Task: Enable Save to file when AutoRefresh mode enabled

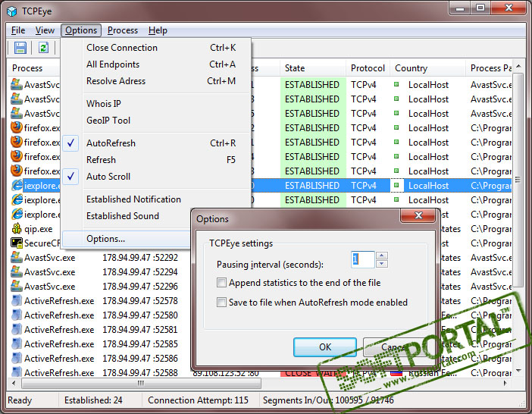Action: point(221,302)
